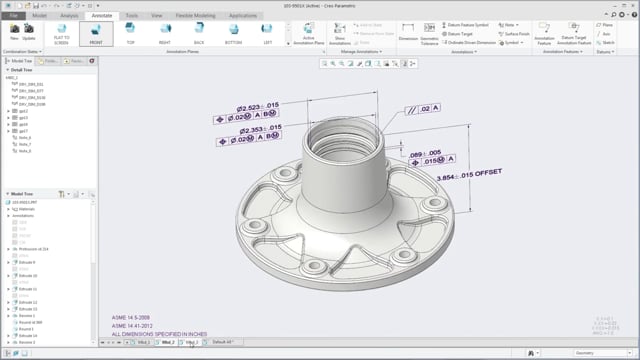Click the Surface Finish button
This screenshot has width=640, height=360.
point(514,34)
